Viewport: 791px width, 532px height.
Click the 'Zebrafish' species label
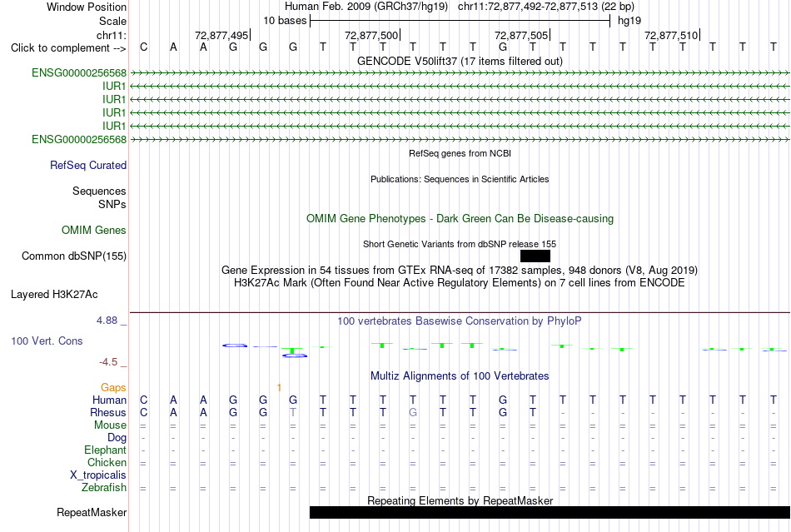click(x=104, y=488)
